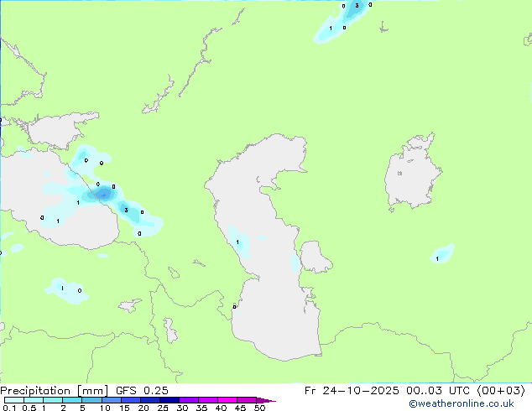Screen dimensions: 532x411
Task: Pick the 15–20 mm legend color swatch
Action: click(131, 400)
